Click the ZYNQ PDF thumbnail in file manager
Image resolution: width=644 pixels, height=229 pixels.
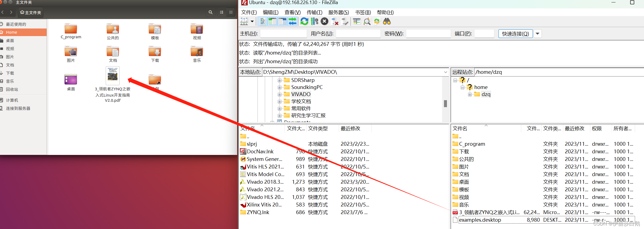112,76
